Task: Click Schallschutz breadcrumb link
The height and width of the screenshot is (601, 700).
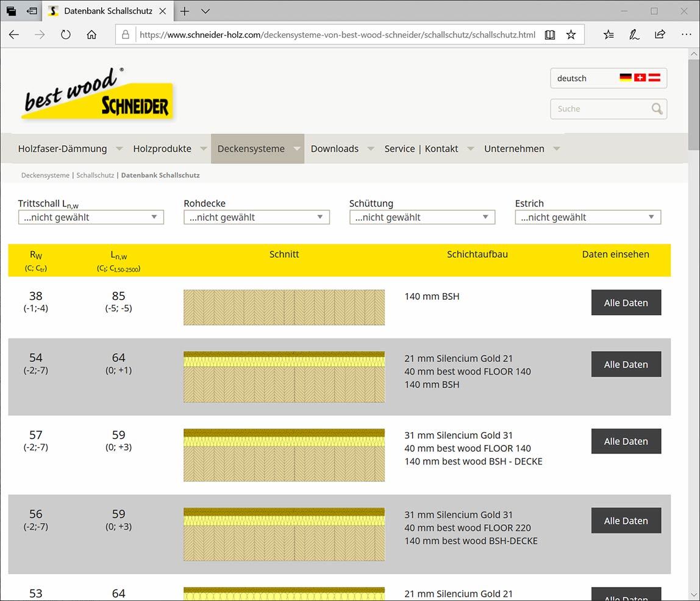Action: tap(95, 176)
